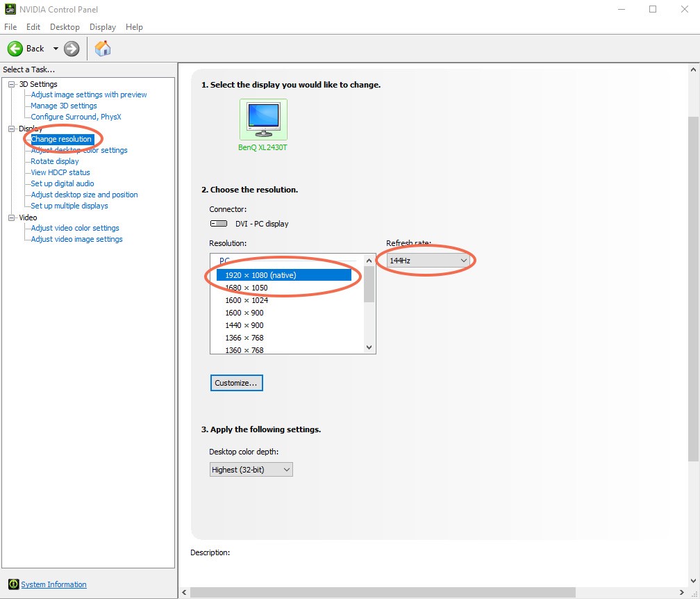The image size is (700, 599).
Task: Click the NVIDIA Control Panel title icon
Action: (10, 9)
